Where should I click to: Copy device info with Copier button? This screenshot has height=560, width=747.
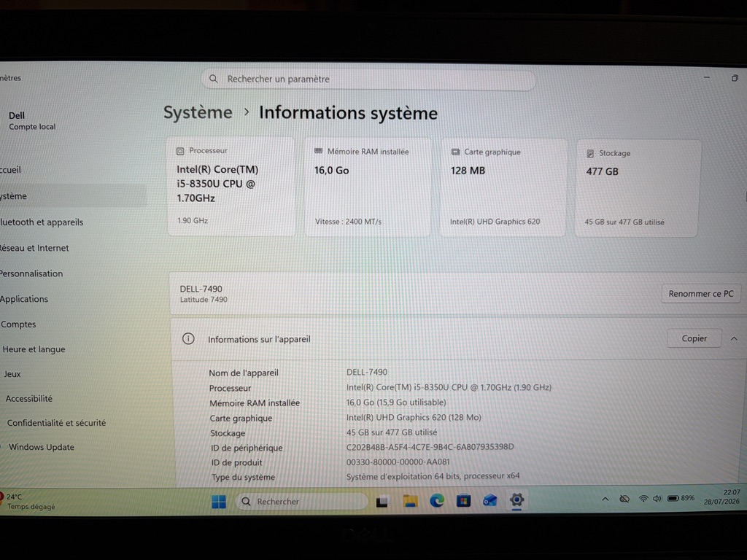694,338
